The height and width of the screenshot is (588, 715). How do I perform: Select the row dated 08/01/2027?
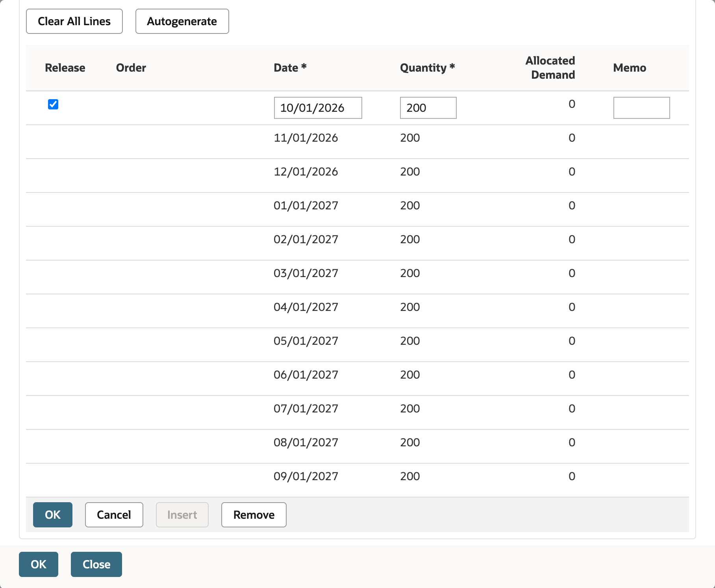coord(357,446)
